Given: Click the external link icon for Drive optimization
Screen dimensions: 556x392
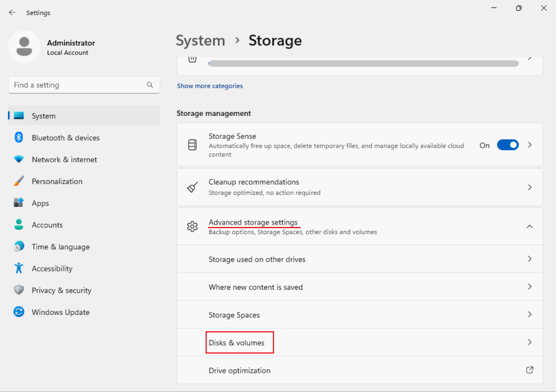Looking at the screenshot, I should pos(530,370).
